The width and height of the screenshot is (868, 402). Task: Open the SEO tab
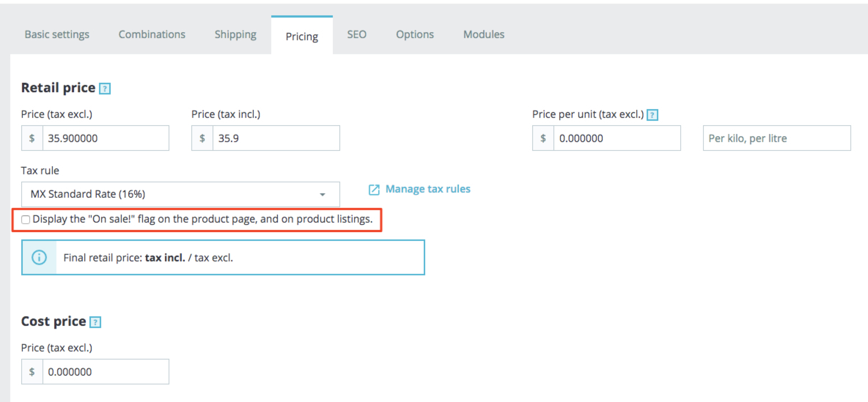click(357, 34)
